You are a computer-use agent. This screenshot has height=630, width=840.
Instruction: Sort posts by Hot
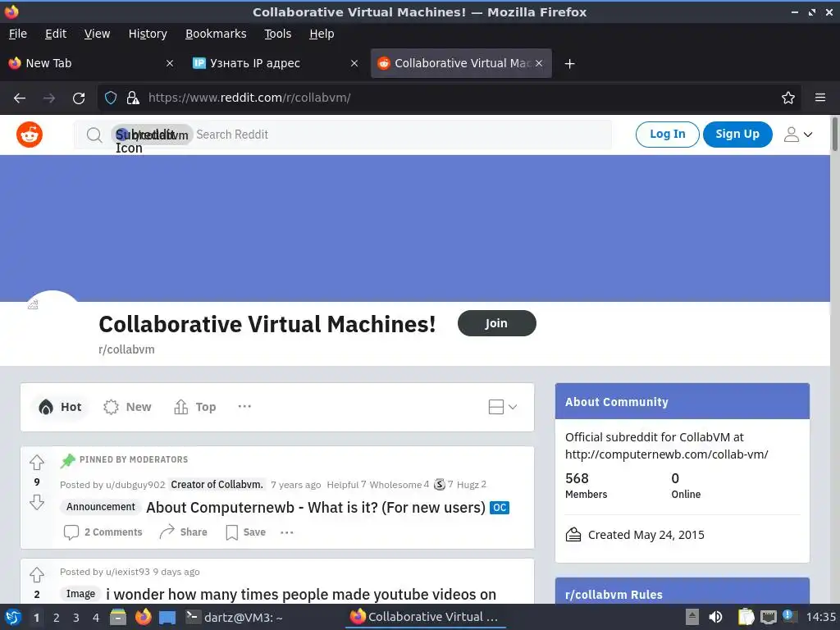click(60, 407)
